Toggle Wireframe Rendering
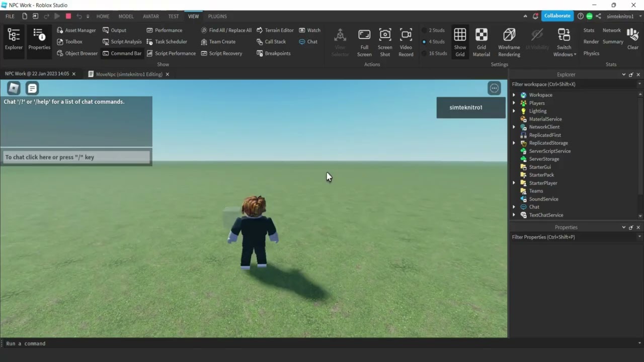The width and height of the screenshot is (644, 362). click(509, 42)
